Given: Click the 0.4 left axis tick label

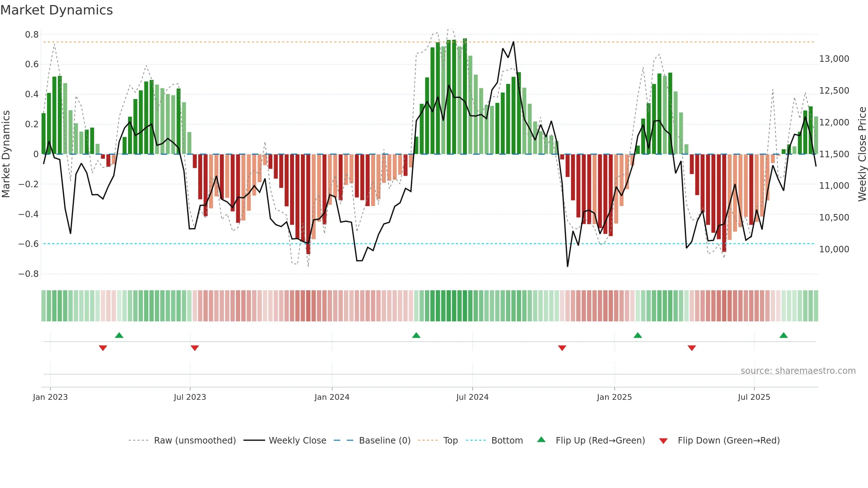Looking at the screenshot, I should click(32, 94).
